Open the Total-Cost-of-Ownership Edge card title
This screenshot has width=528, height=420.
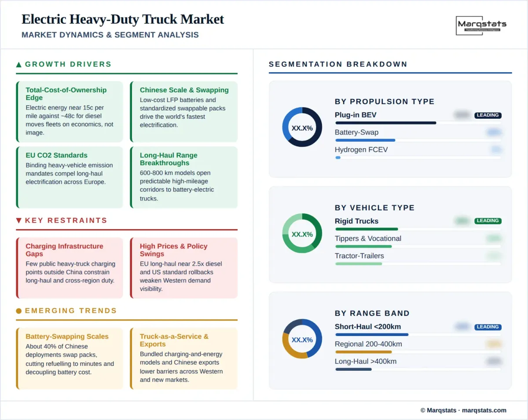pyautogui.click(x=66, y=94)
